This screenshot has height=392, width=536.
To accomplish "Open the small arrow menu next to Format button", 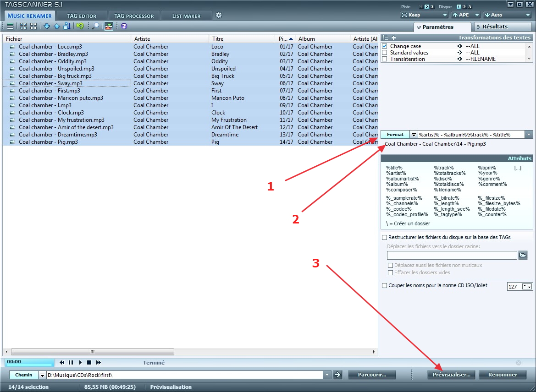I will [x=414, y=135].
